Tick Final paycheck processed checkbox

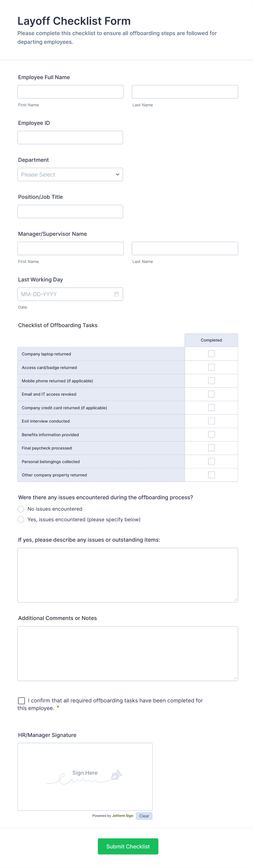[211, 448]
